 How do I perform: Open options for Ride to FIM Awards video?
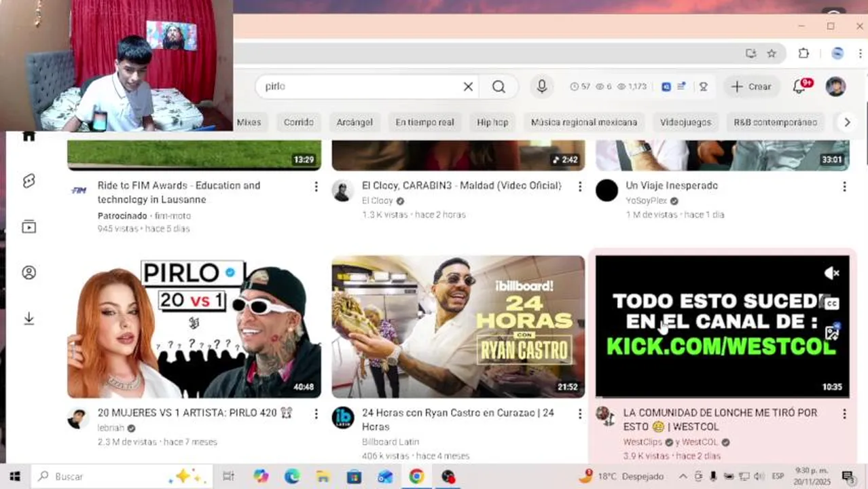[x=316, y=186]
